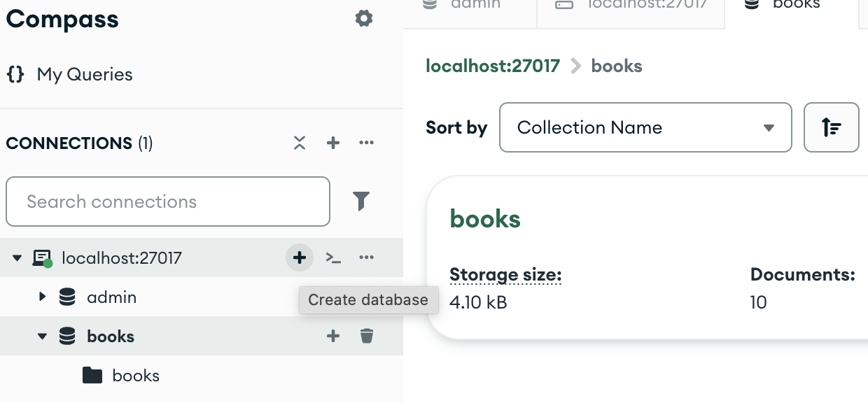868x403 pixels.
Task: Open the books collection in sidebar
Action: (x=202, y=375)
